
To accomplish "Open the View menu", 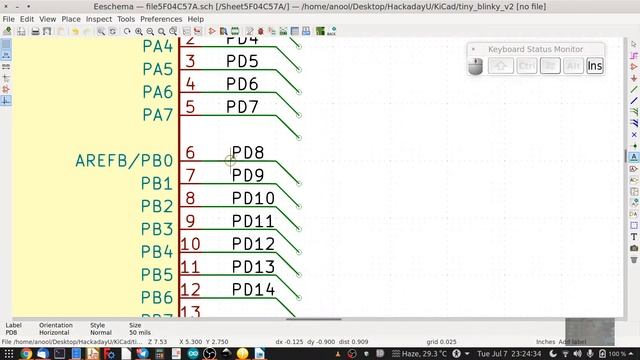I will coord(47,19).
